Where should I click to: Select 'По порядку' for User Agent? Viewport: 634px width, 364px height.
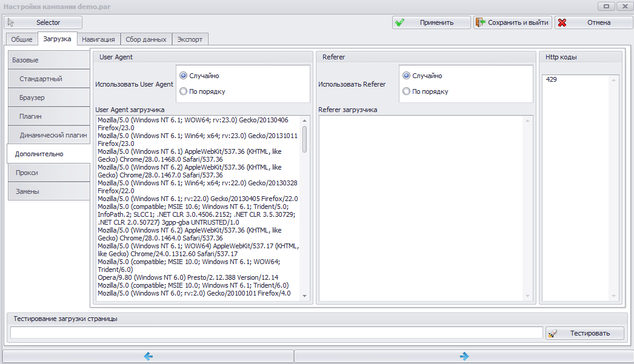pyautogui.click(x=184, y=91)
